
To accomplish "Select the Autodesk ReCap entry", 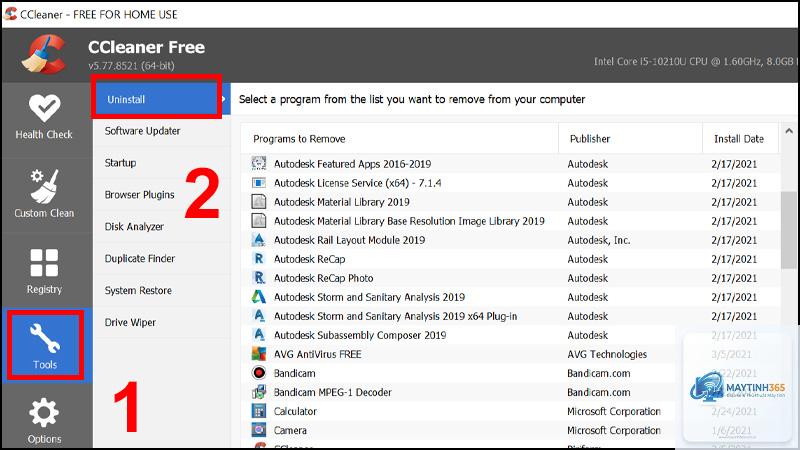I will pyautogui.click(x=510, y=259).
